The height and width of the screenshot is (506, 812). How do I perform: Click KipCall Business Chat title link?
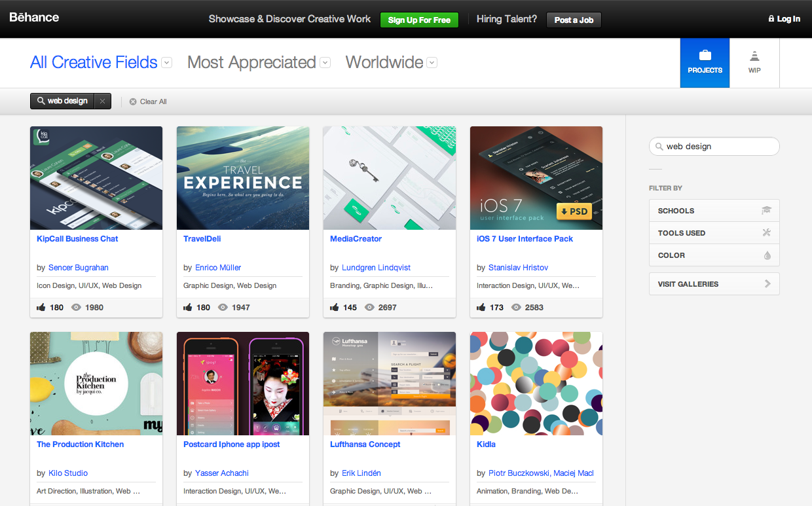click(x=77, y=239)
